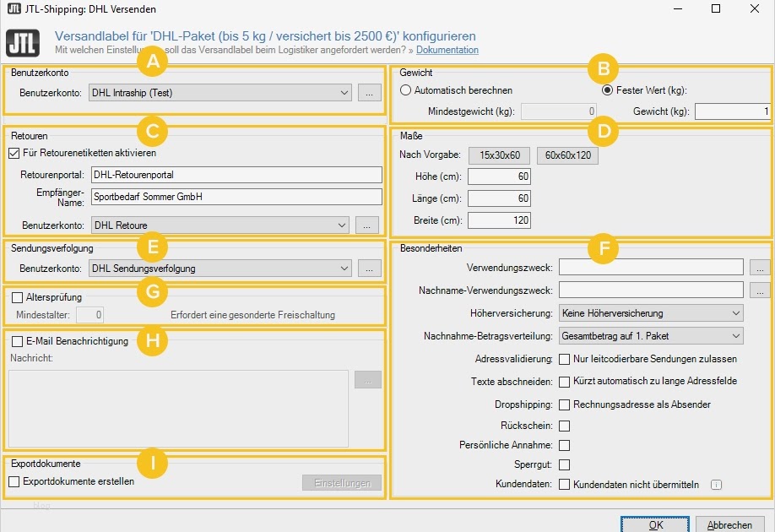Enable E-Mail Benachrichtigung checkbox
Screen dimensions: 775x532
click(17, 341)
